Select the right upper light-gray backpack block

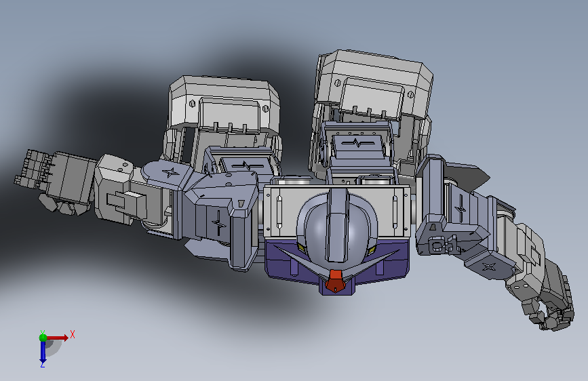(x=375, y=84)
